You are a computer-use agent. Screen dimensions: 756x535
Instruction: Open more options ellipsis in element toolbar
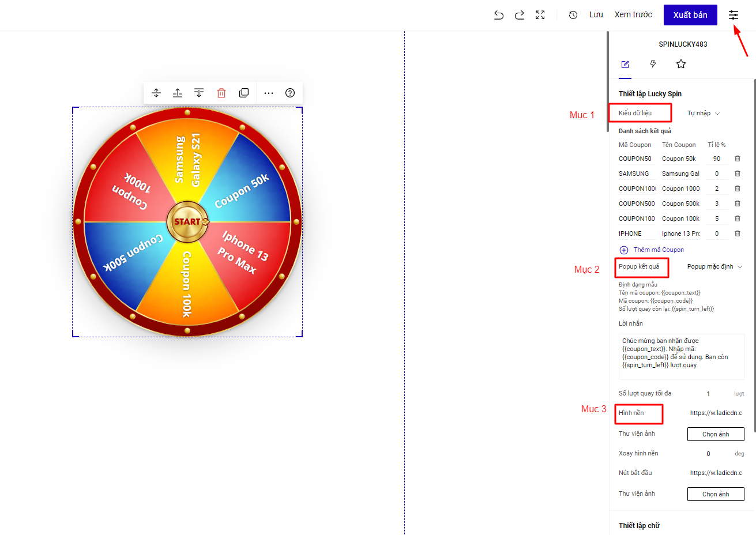pyautogui.click(x=269, y=93)
